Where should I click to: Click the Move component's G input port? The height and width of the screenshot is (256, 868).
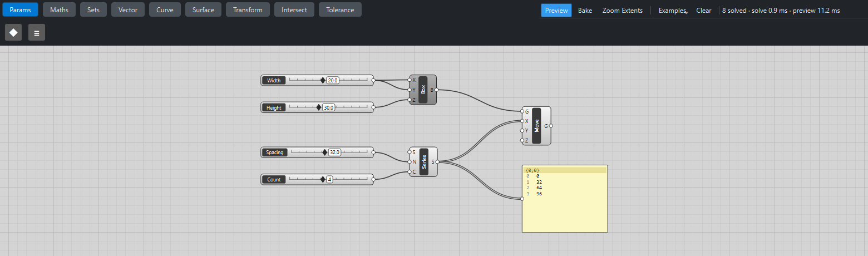click(x=522, y=111)
